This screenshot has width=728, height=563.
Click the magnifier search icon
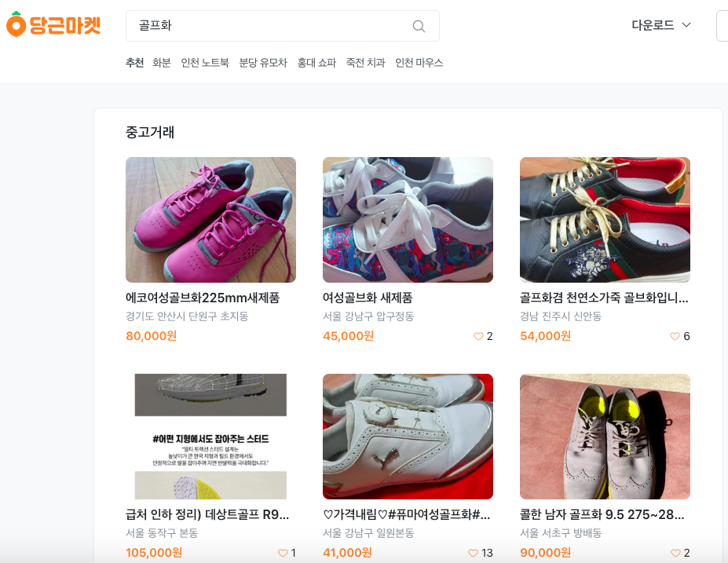pos(419,26)
